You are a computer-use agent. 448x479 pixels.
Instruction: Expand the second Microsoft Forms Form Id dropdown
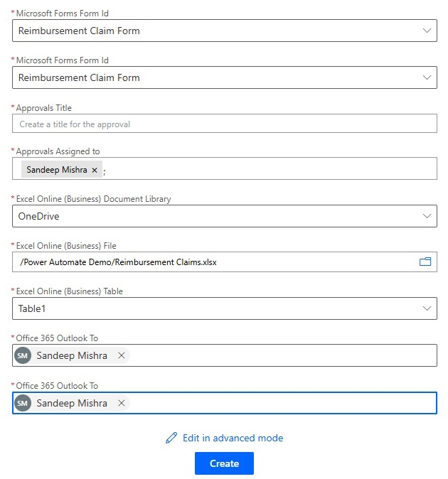(427, 77)
